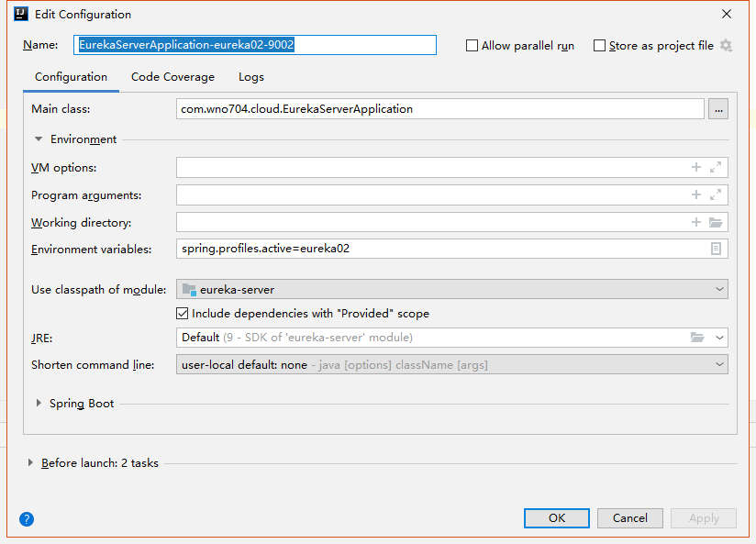Open the Environment variables editor icon
Screen dimensions: 756x544
pos(716,249)
